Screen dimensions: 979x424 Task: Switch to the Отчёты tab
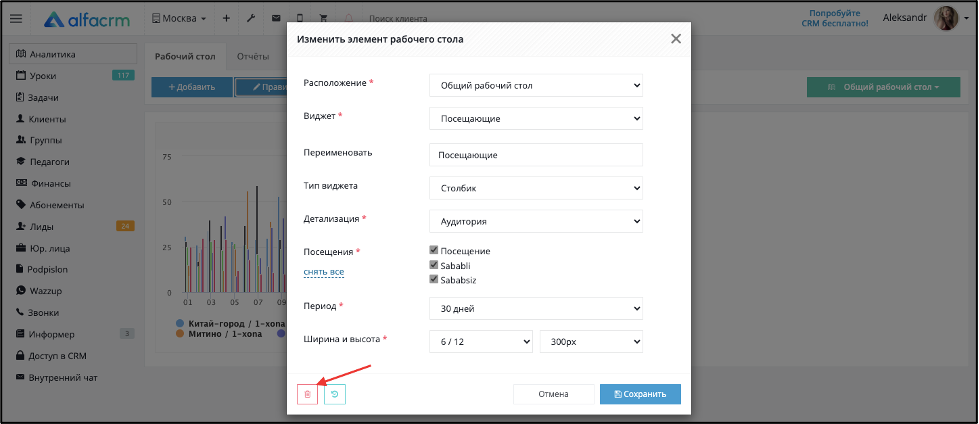(253, 57)
